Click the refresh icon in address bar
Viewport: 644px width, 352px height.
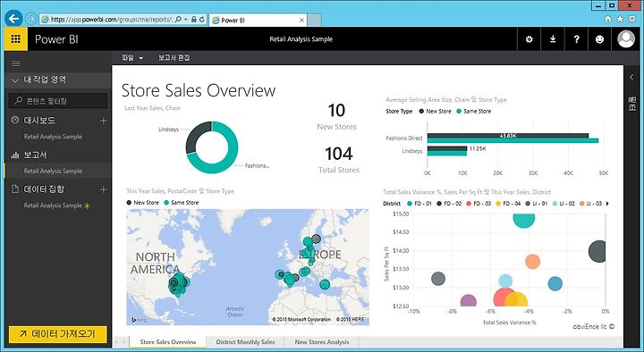202,20
